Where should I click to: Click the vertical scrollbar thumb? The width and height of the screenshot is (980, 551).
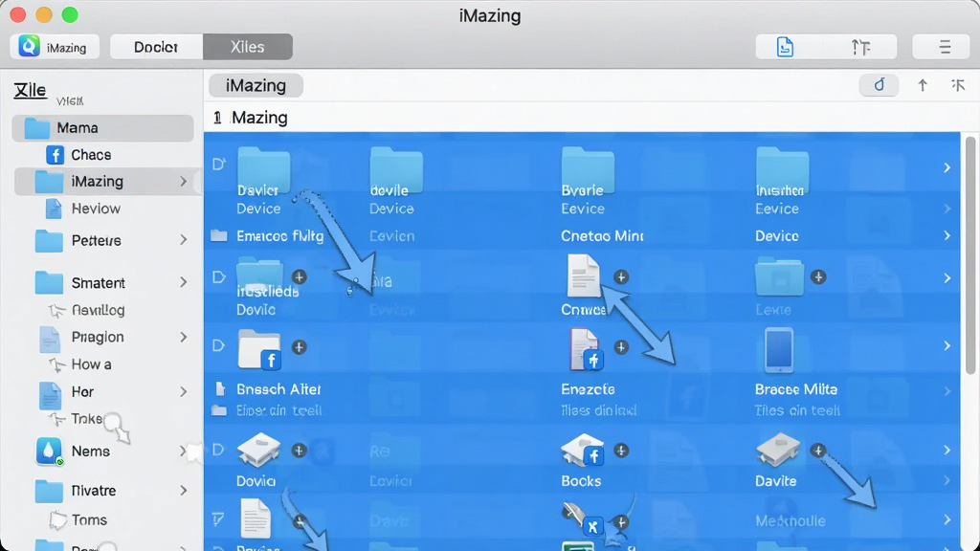point(970,255)
